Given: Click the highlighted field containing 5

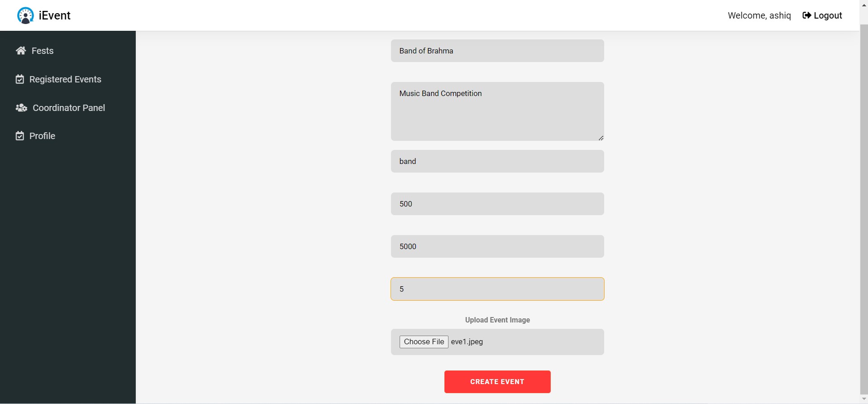Looking at the screenshot, I should tap(497, 289).
